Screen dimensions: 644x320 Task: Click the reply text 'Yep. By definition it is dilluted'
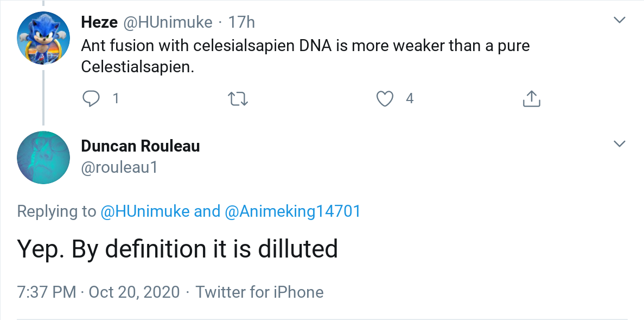tap(177, 249)
